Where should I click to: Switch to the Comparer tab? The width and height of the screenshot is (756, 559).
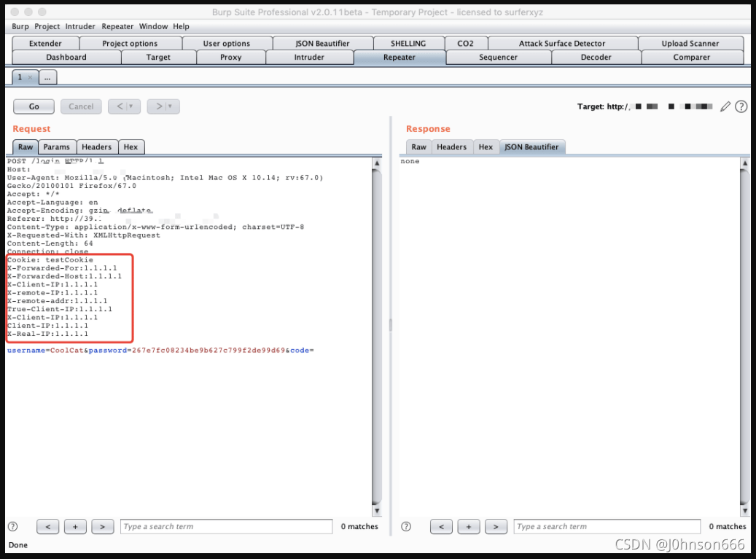pos(691,57)
